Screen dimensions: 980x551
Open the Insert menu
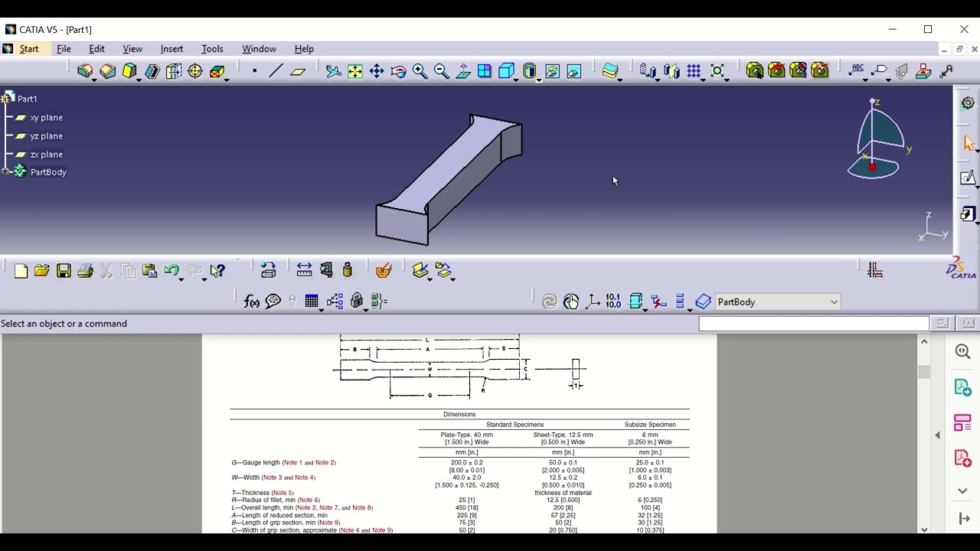(x=171, y=49)
